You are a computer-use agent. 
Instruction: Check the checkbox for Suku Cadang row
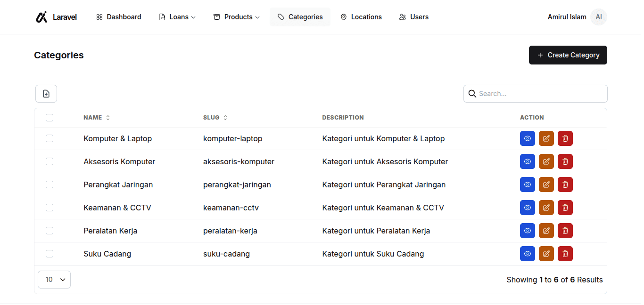click(50, 254)
